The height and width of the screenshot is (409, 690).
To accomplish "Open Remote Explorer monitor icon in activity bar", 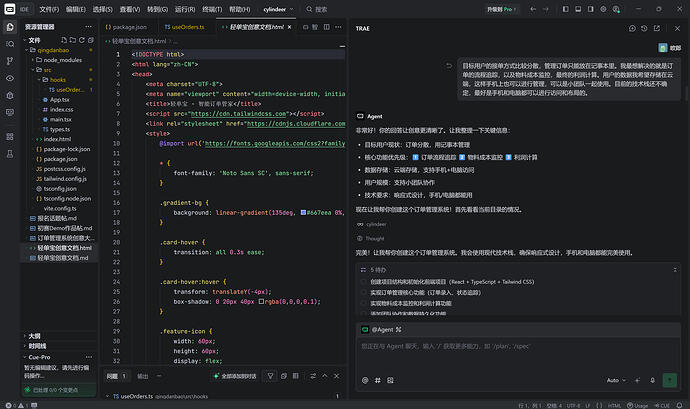I will pos(10,112).
